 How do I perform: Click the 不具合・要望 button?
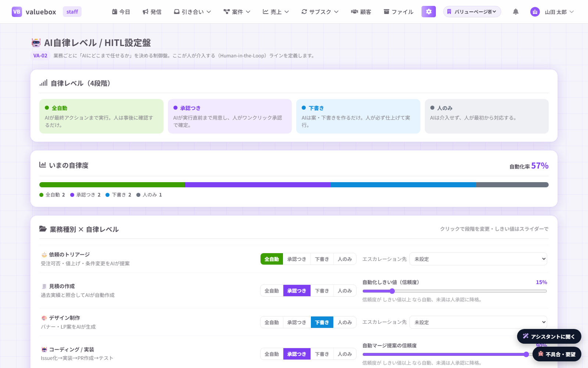coord(557,354)
